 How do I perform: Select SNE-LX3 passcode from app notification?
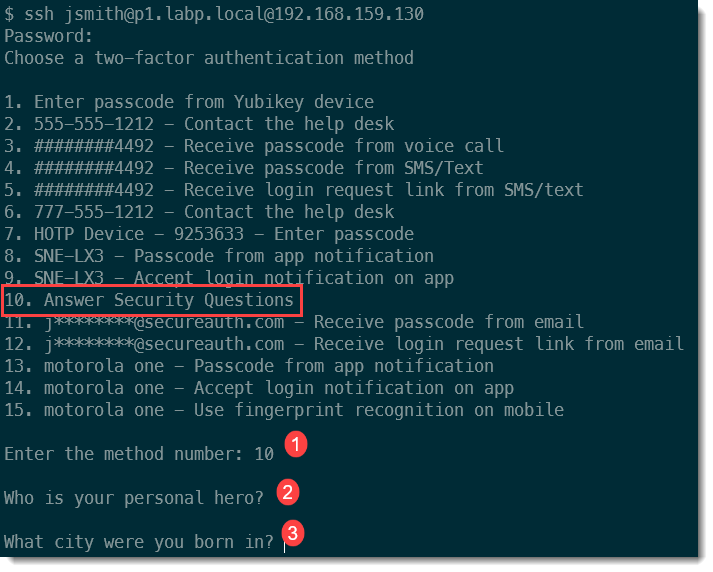219,256
